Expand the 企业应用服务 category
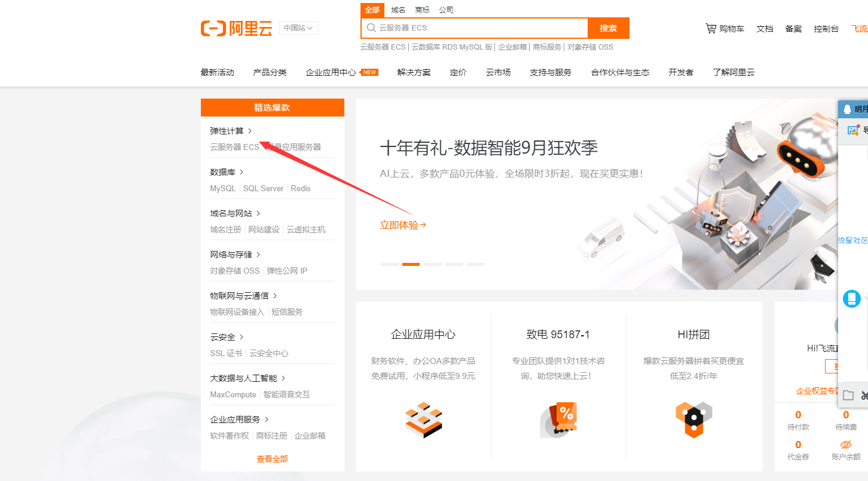The width and height of the screenshot is (868, 481). 239,419
